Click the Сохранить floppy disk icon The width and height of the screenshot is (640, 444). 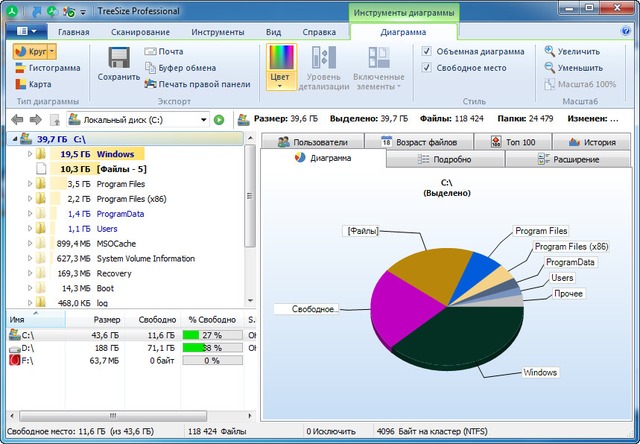pos(119,58)
